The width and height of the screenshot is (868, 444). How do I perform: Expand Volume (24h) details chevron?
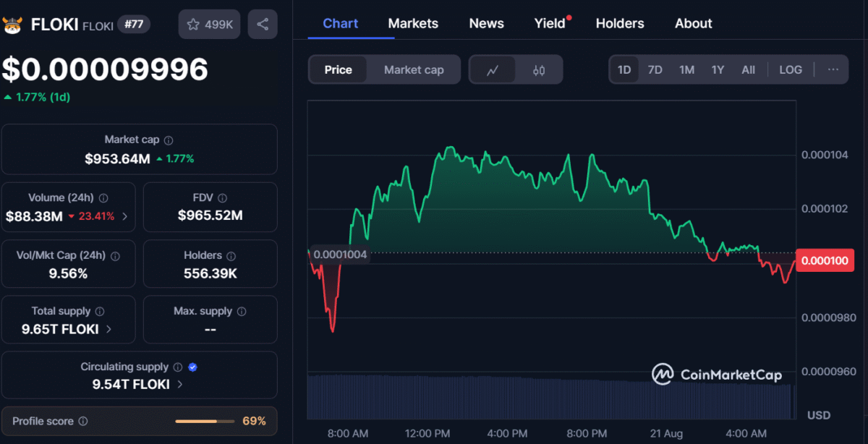pyautogui.click(x=125, y=216)
